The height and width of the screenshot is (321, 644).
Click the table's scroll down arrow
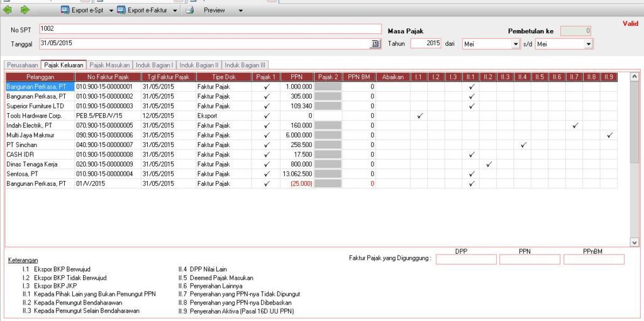click(633, 242)
